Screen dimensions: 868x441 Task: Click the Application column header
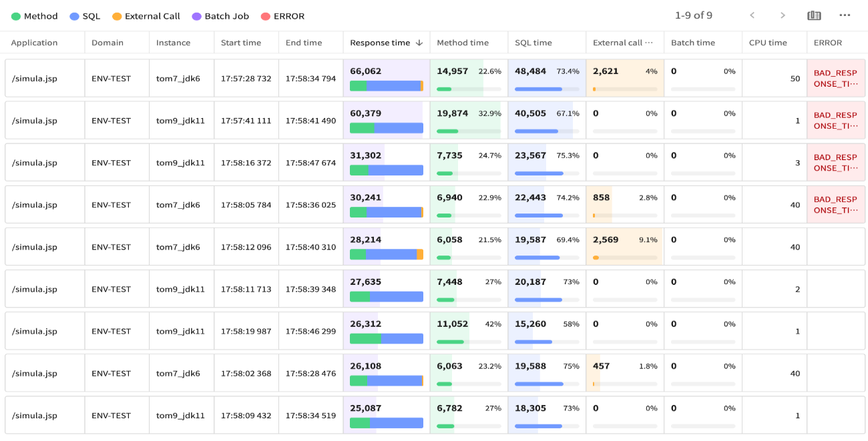click(34, 43)
